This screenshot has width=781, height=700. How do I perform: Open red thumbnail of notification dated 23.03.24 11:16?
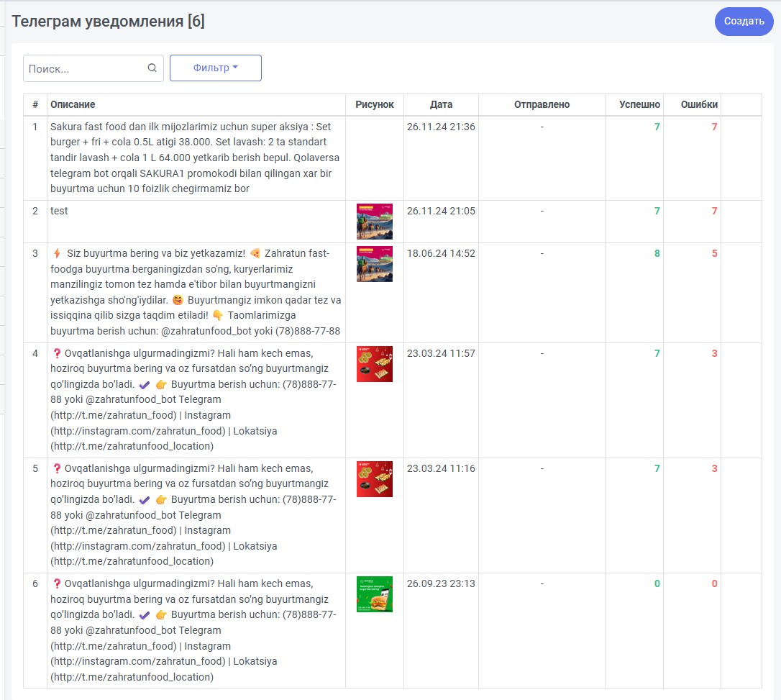point(375,479)
